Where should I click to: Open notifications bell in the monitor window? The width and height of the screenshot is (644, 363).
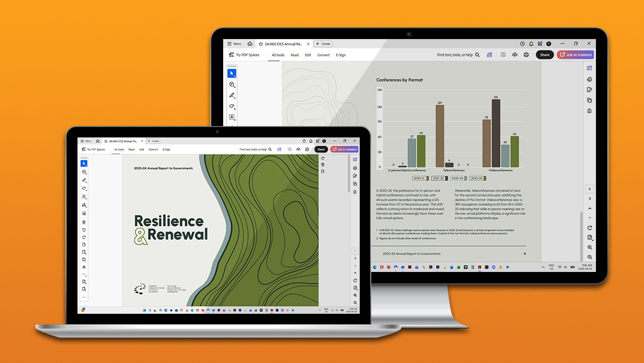tap(531, 44)
